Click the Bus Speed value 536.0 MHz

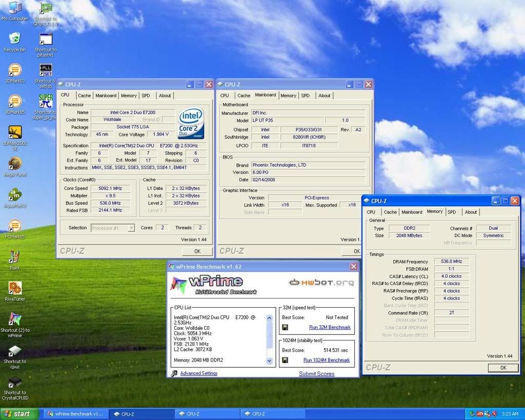point(110,203)
